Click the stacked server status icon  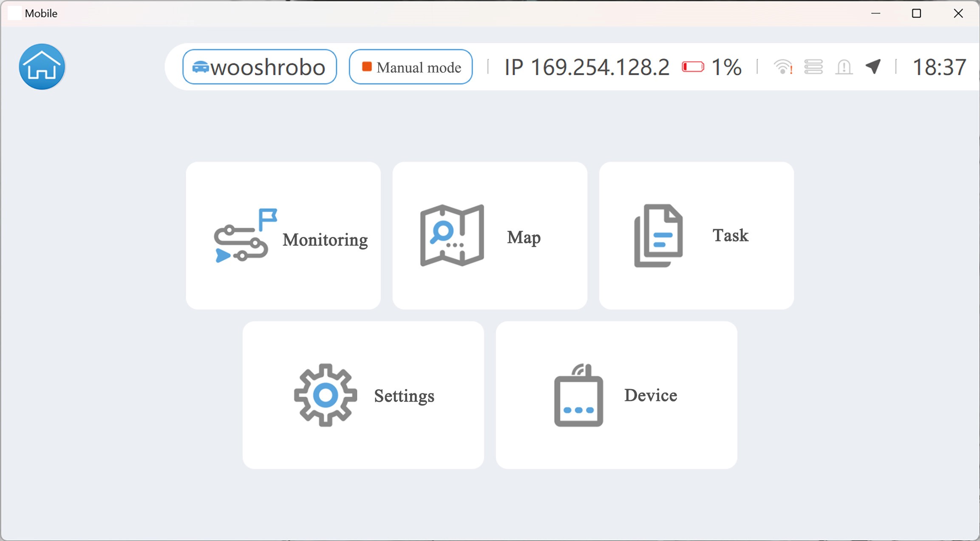813,67
